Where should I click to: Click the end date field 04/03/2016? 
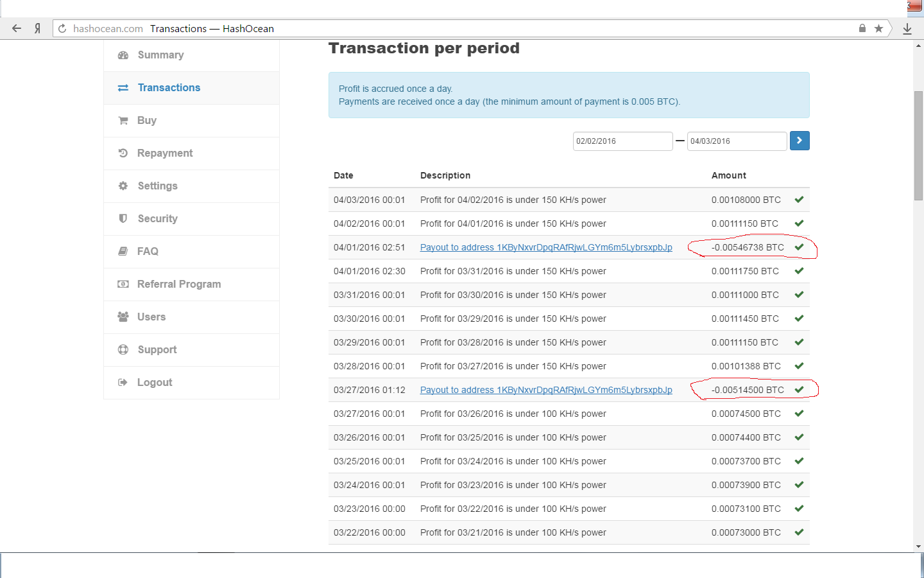pyautogui.click(x=736, y=141)
